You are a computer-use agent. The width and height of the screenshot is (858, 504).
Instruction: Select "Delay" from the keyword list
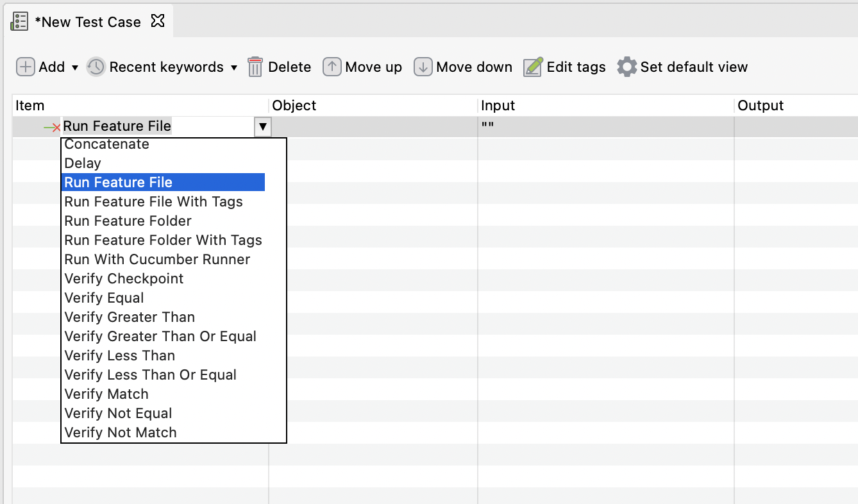[82, 163]
